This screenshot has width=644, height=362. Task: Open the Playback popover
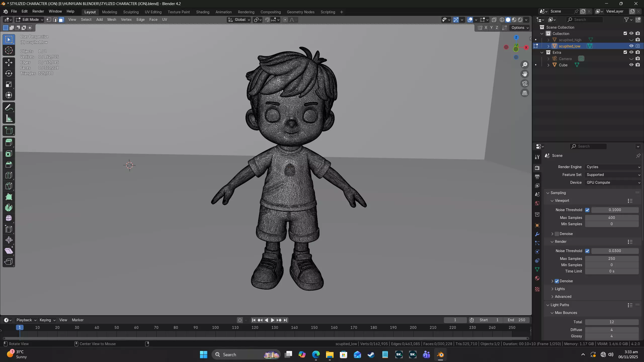click(x=26, y=320)
